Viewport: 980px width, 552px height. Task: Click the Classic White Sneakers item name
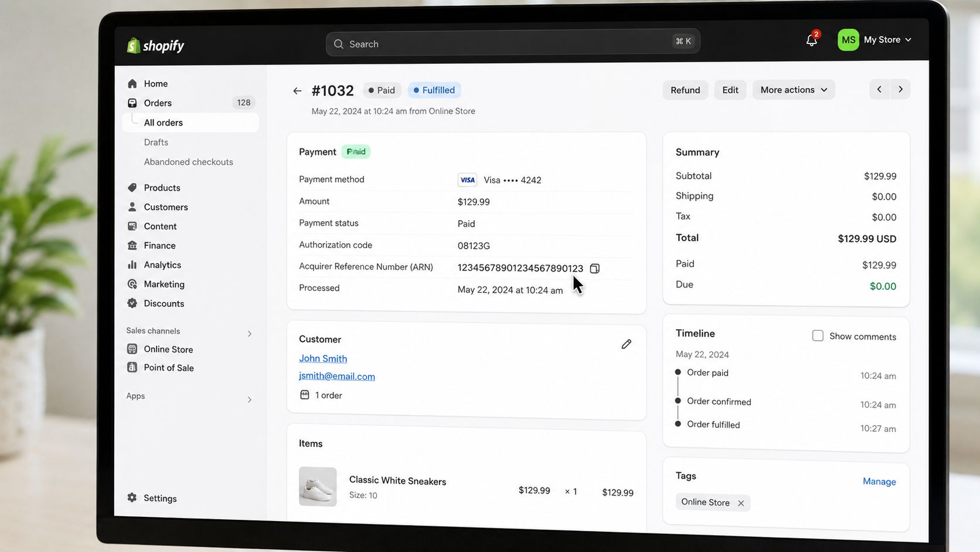click(397, 480)
